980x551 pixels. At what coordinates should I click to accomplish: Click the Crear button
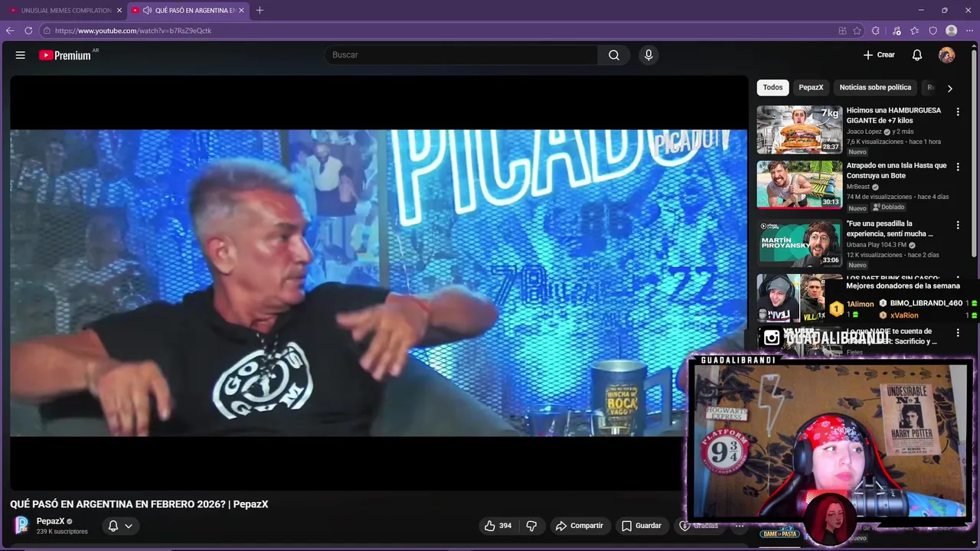879,55
